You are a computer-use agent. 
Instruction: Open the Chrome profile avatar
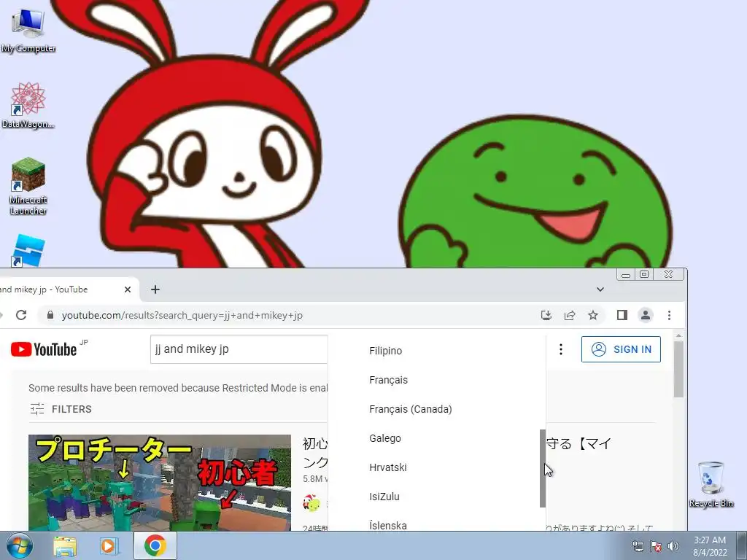pyautogui.click(x=646, y=315)
